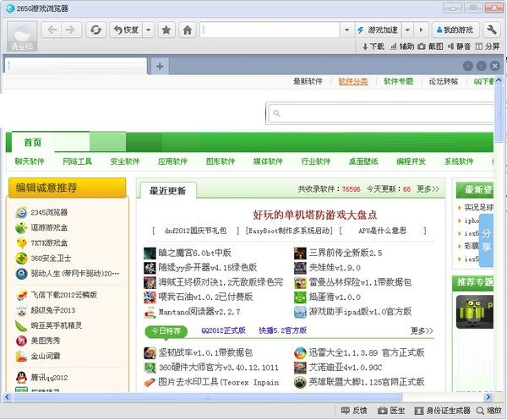Screen dimensions: 507x420
Task: Click the 迅雷大全1.1.3.89 icon
Action: click(x=300, y=353)
